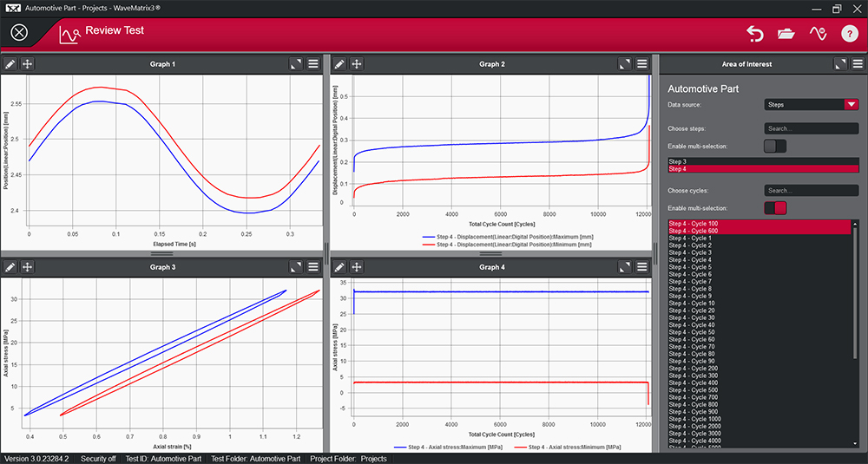
Task: Close Review Test with the circled X icon
Action: (x=19, y=33)
